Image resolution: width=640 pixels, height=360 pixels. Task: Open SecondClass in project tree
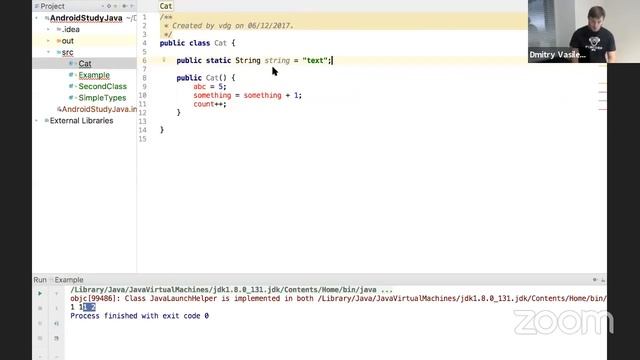102,86
